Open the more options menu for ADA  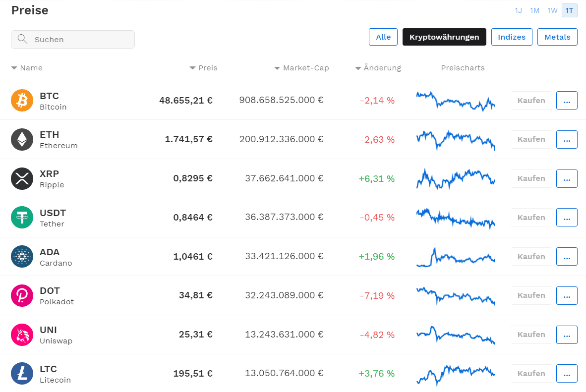(x=567, y=257)
